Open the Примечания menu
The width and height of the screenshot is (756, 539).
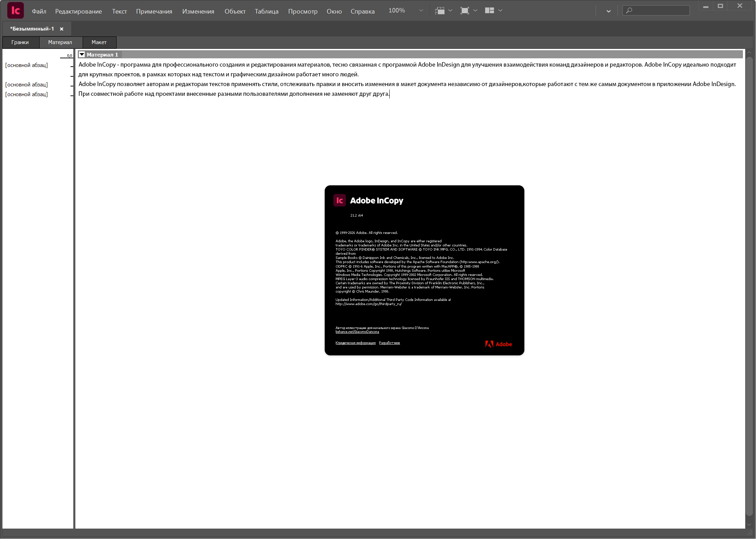tap(154, 11)
